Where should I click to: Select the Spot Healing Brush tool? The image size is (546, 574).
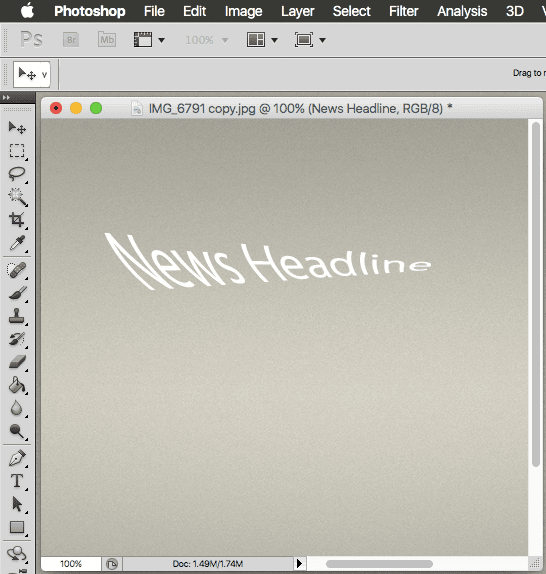click(17, 270)
